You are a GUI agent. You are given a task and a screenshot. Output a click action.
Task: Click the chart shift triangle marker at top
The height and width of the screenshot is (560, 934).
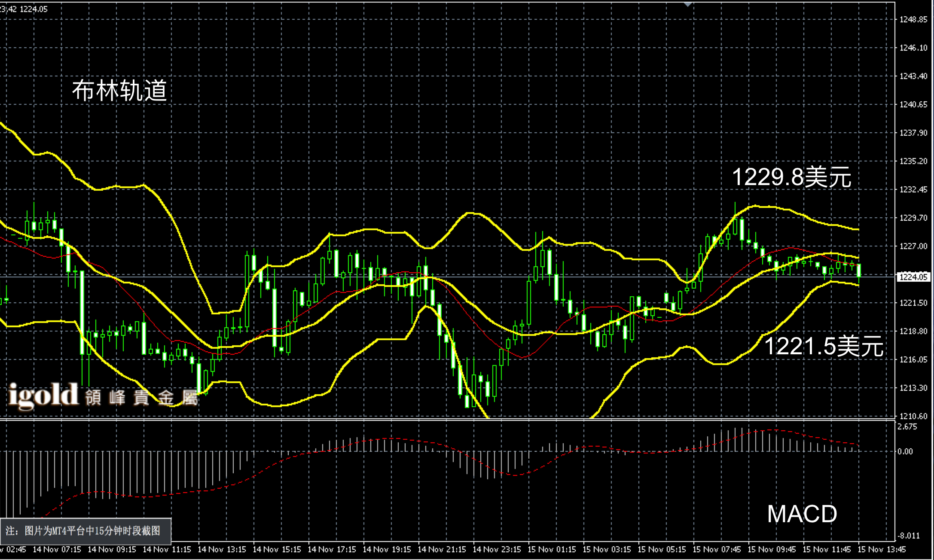(x=688, y=4)
